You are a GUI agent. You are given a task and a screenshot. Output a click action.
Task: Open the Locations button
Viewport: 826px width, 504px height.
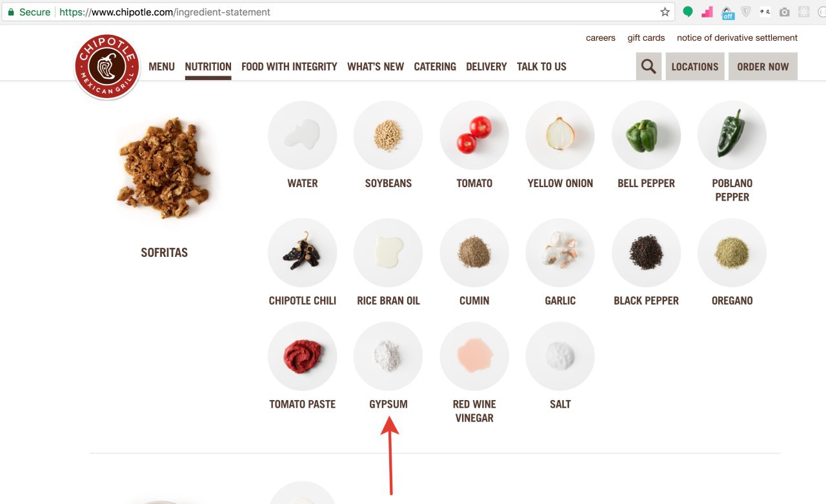[695, 66]
